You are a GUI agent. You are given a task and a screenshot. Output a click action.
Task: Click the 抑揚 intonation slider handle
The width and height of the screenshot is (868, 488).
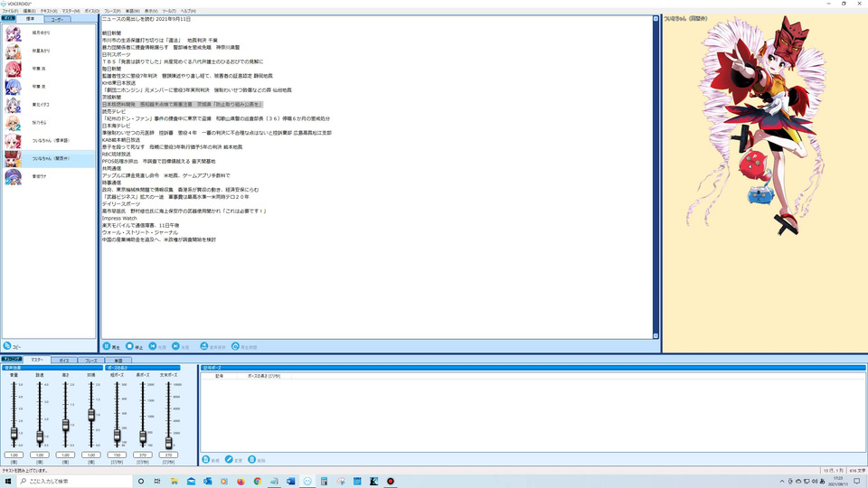91,415
